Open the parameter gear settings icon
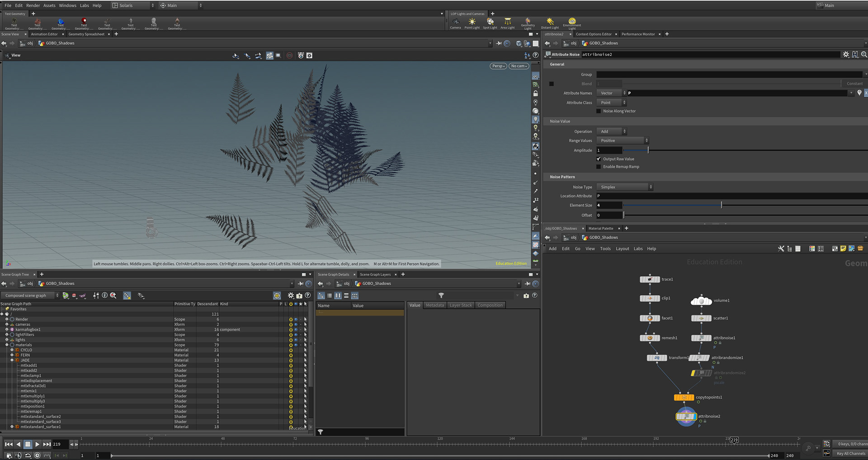The image size is (868, 460). (846, 54)
